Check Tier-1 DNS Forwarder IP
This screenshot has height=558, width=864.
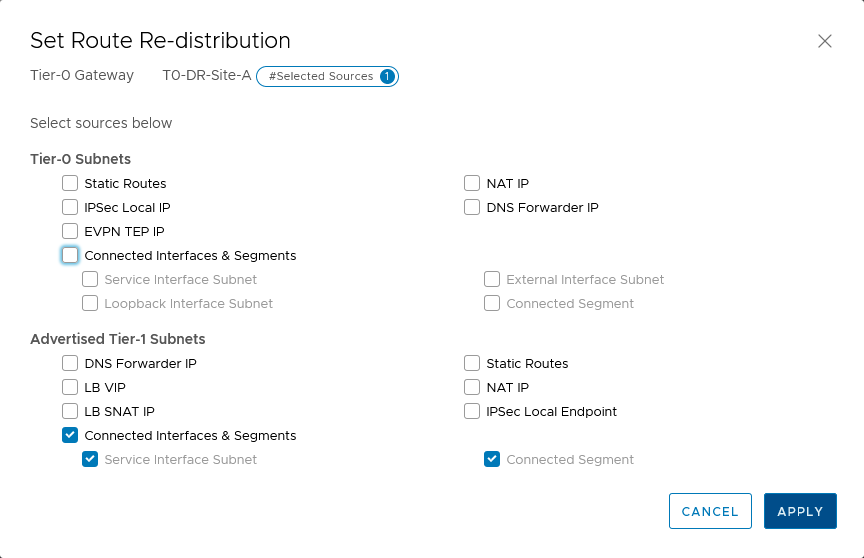tap(70, 363)
